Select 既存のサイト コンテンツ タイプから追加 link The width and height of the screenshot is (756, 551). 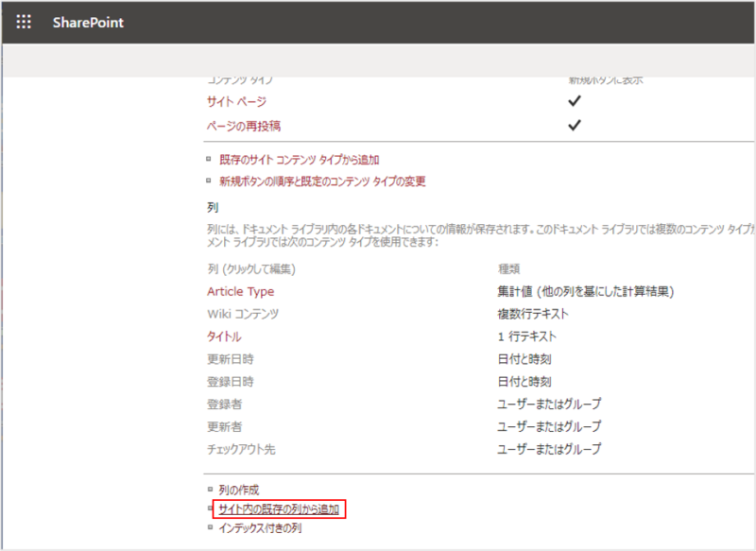299,161
